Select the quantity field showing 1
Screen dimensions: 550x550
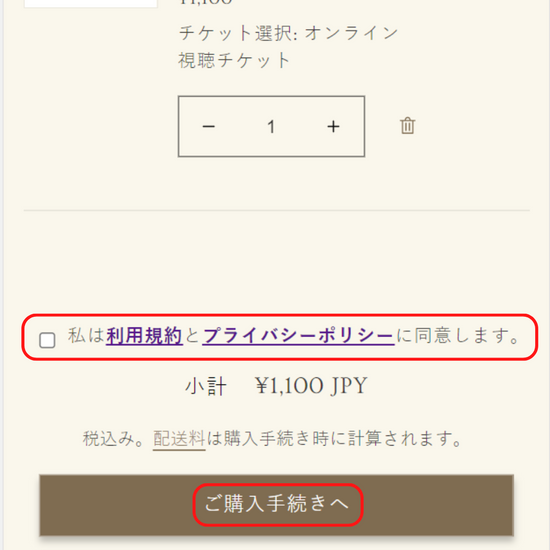point(271,126)
